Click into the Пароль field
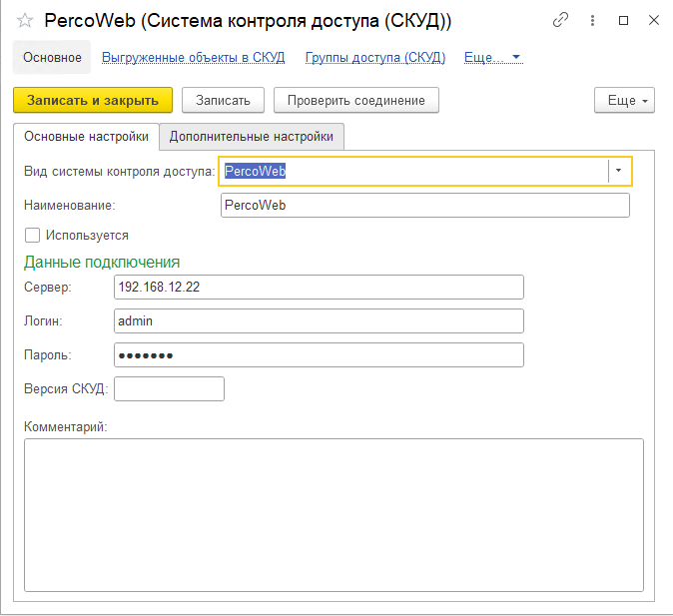Image resolution: width=673 pixels, height=616 pixels. 319,355
